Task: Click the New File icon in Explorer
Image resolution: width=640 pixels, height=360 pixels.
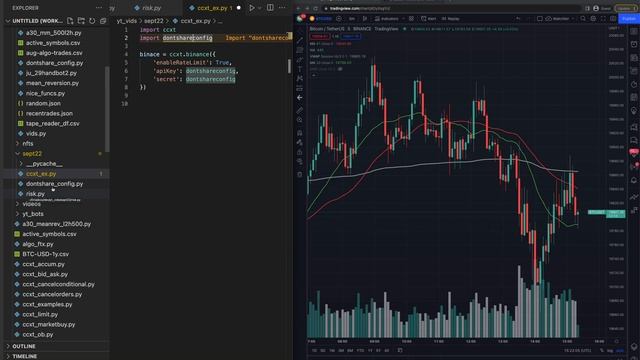Action: pyautogui.click(x=70, y=21)
